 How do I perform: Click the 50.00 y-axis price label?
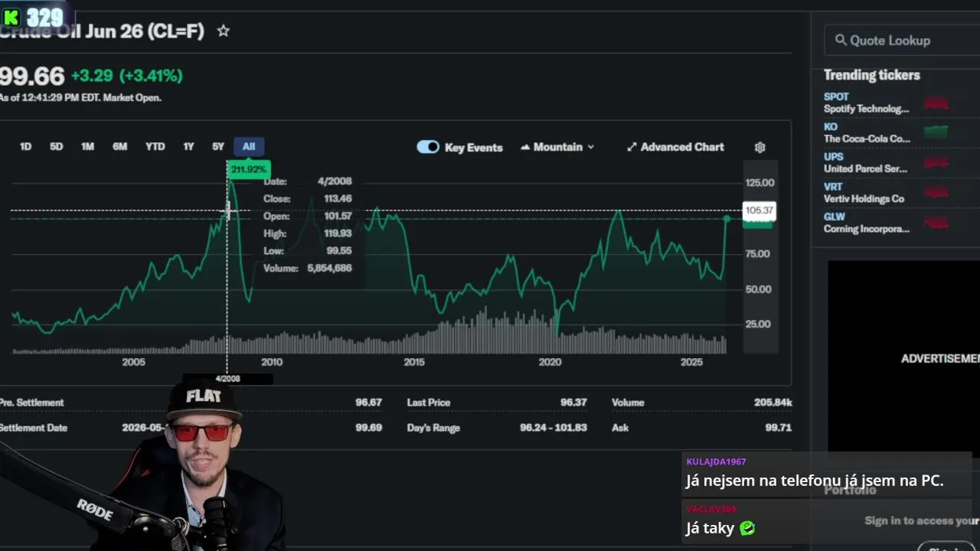click(757, 289)
